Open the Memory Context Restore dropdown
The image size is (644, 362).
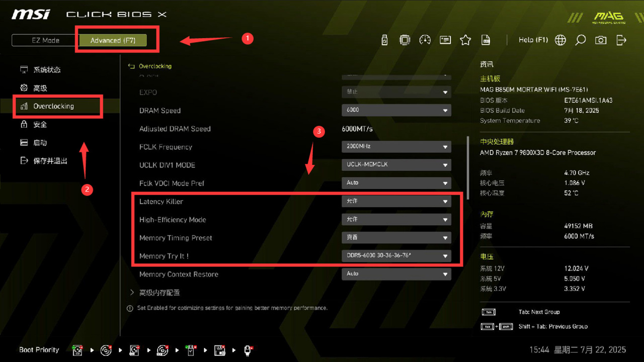396,274
